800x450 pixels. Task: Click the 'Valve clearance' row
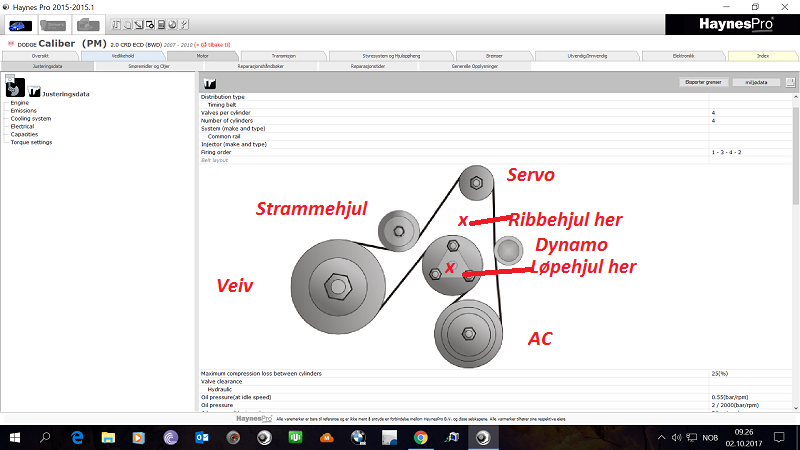pyautogui.click(x=495, y=381)
